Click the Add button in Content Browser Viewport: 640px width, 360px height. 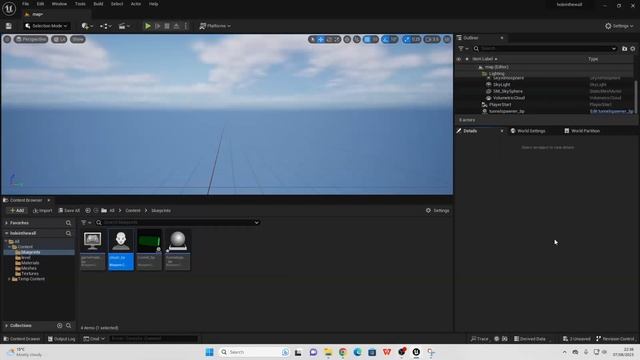click(x=17, y=211)
